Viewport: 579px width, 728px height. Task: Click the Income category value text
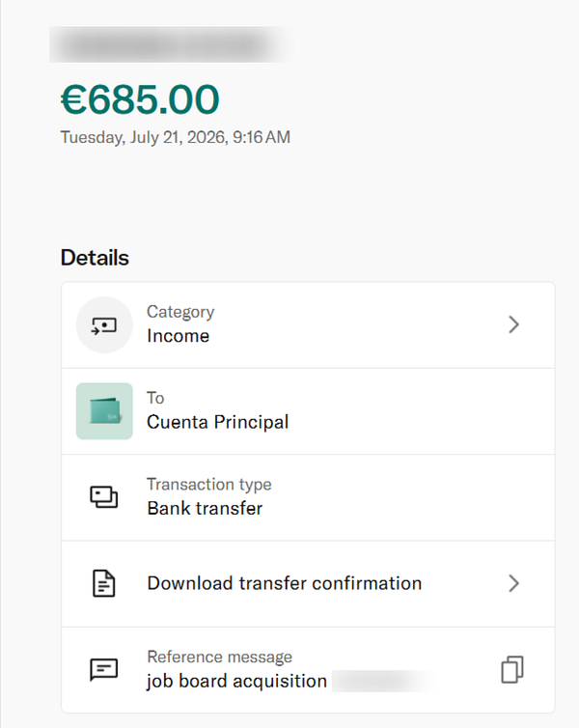coord(179,336)
